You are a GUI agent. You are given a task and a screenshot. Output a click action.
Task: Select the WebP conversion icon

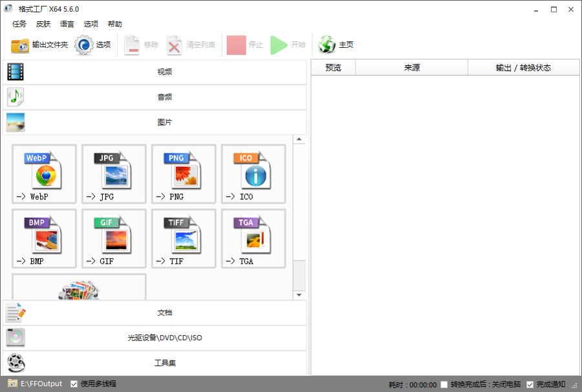tap(44, 173)
